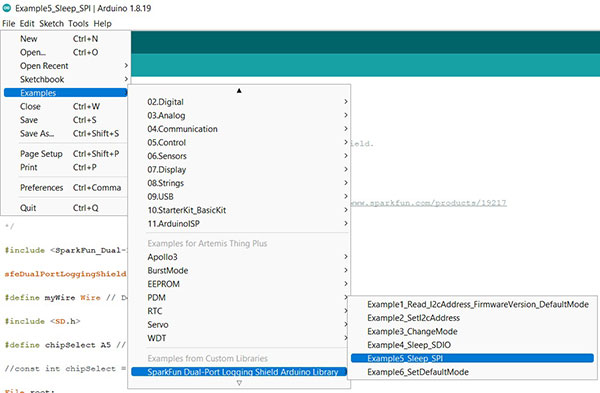Click the up arrow atop Examples submenu
The image size is (600, 393).
239,91
